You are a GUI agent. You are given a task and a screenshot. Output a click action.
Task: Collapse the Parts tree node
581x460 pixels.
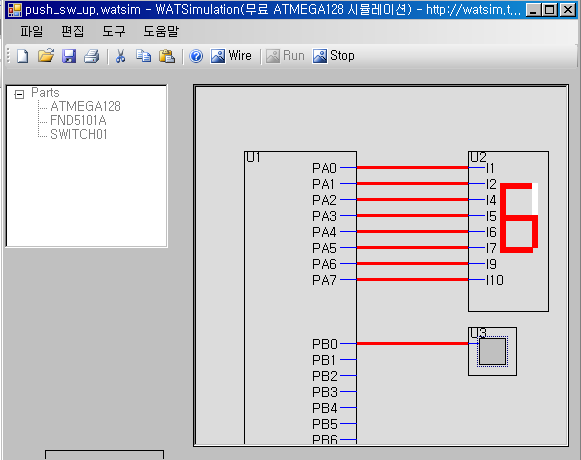pos(19,94)
